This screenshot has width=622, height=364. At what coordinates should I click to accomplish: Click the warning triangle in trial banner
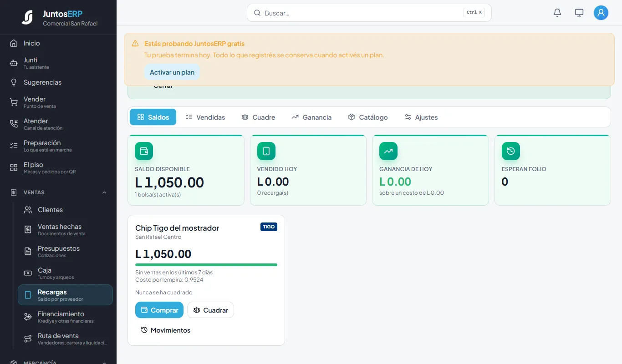(135, 44)
